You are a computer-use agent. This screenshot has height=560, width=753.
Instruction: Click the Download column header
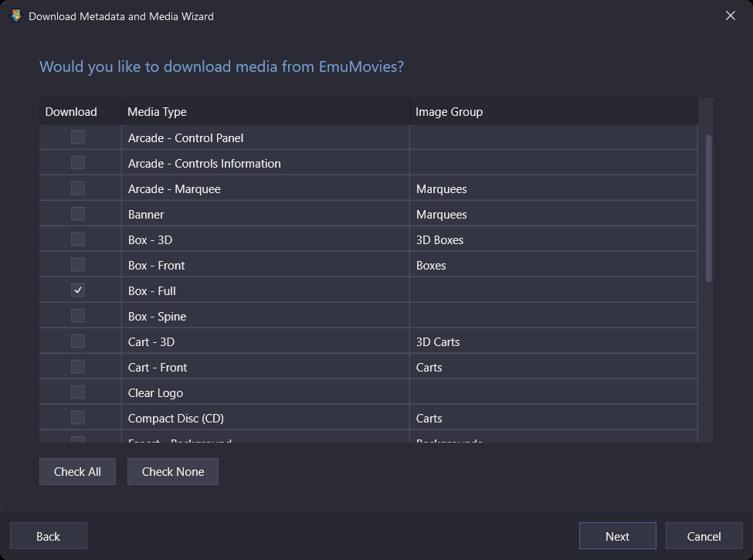coord(80,111)
